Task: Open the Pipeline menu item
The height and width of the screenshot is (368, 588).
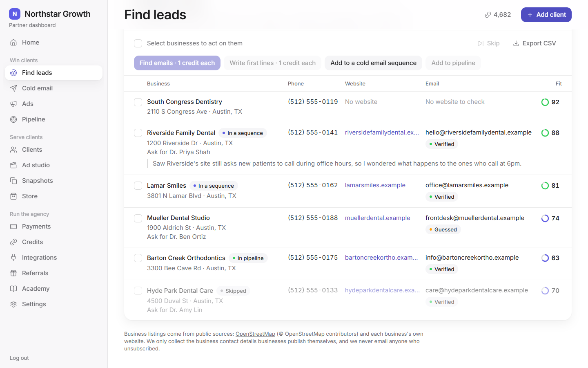Action: coord(53,119)
